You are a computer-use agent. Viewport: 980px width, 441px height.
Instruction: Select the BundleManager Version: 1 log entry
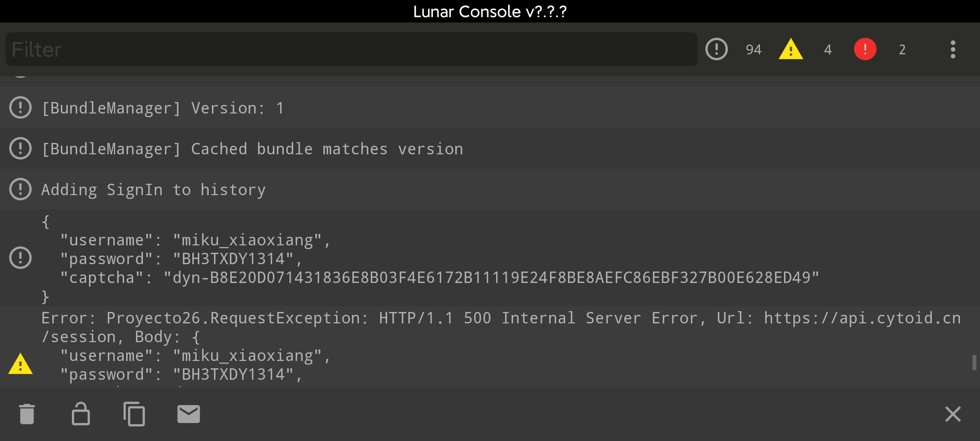coord(490,108)
